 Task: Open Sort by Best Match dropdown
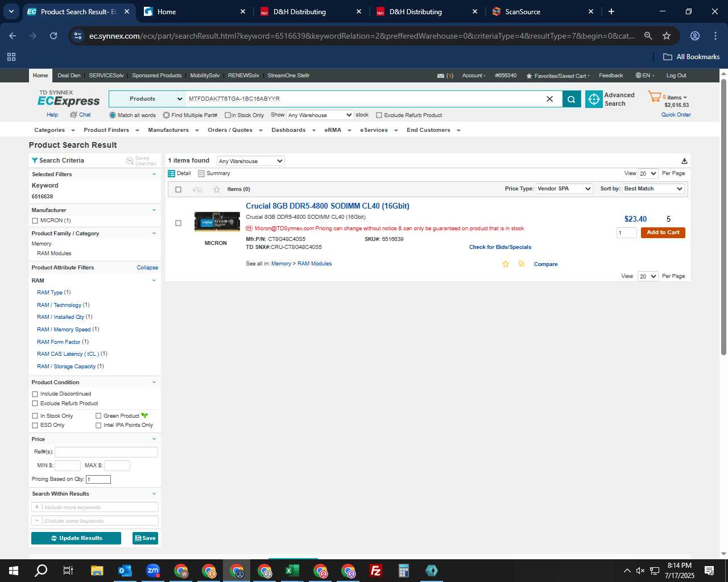click(654, 189)
